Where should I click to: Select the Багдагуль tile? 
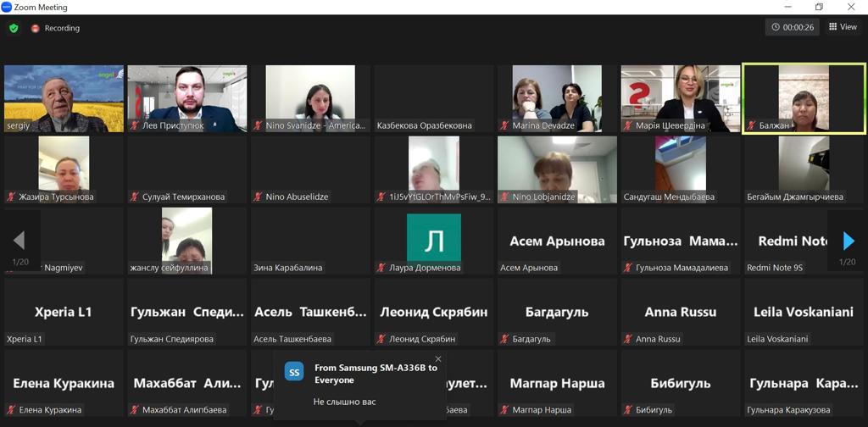(x=557, y=312)
